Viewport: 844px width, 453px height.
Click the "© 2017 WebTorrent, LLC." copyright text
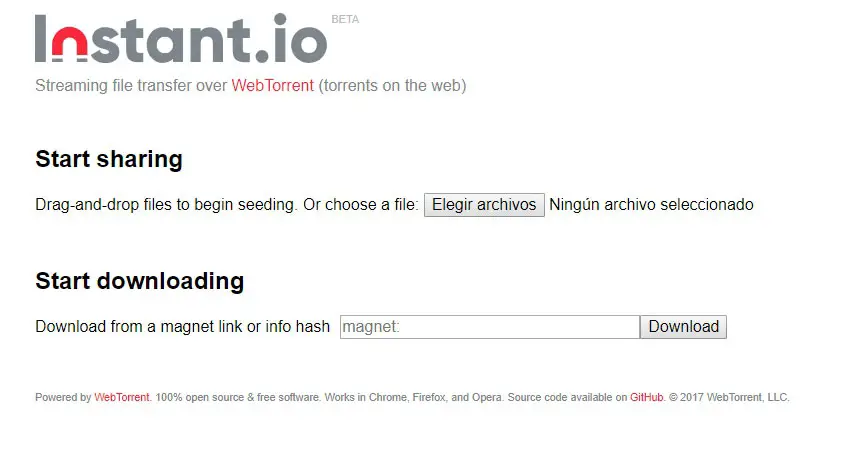[729, 397]
